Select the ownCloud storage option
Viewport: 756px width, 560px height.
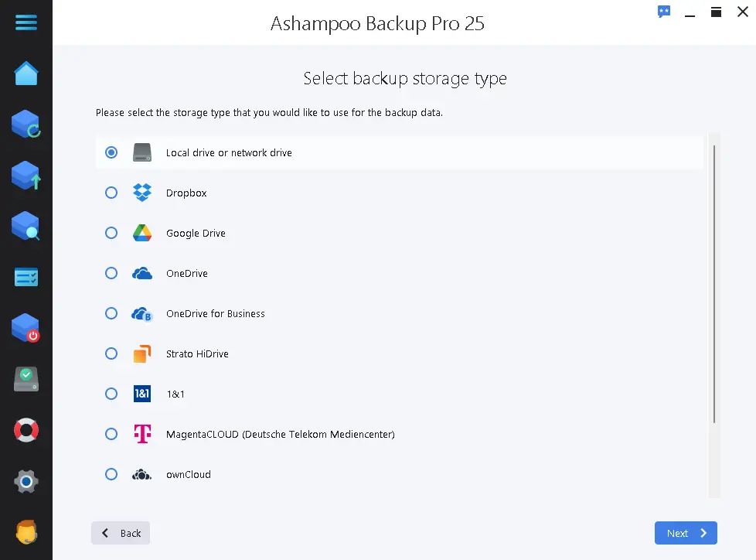coord(111,474)
